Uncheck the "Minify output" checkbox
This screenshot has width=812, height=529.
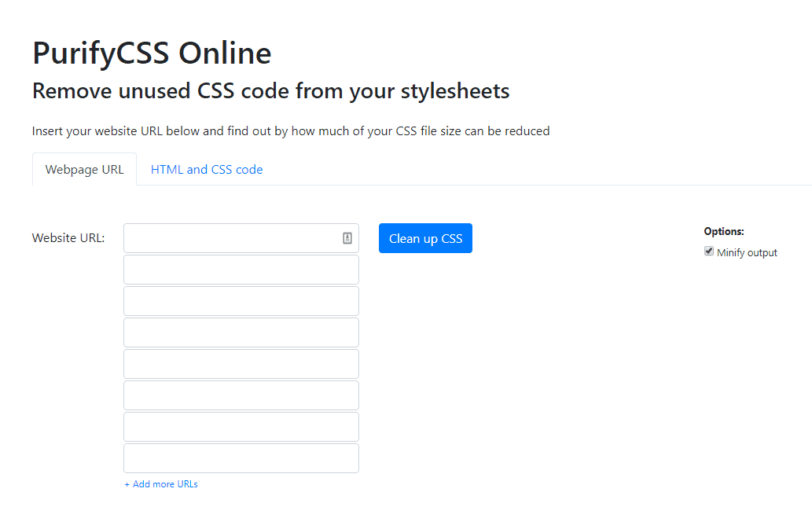[x=709, y=250]
